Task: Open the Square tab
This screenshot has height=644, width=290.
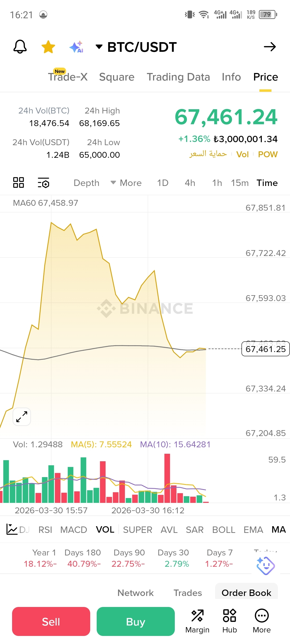Action: [117, 77]
